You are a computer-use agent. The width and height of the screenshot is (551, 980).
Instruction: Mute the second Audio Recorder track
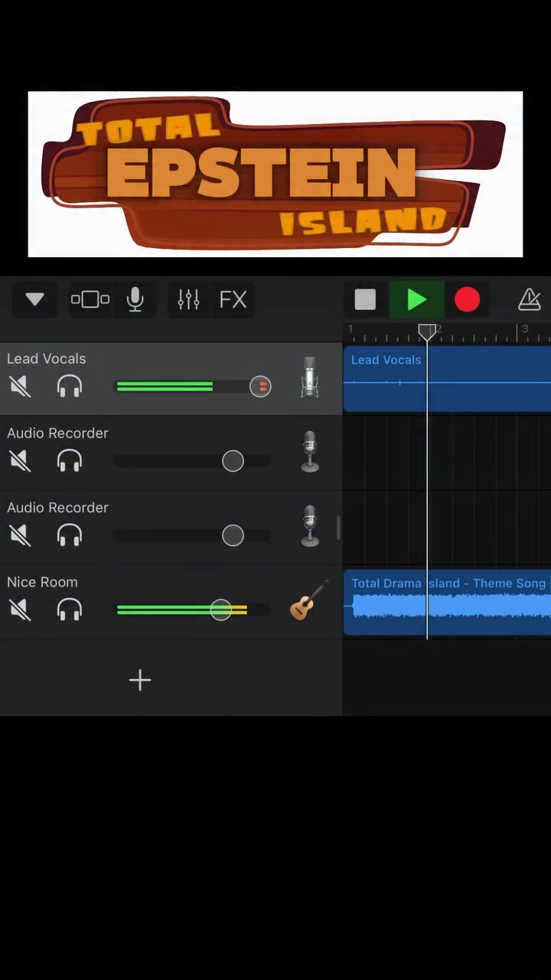pos(21,535)
